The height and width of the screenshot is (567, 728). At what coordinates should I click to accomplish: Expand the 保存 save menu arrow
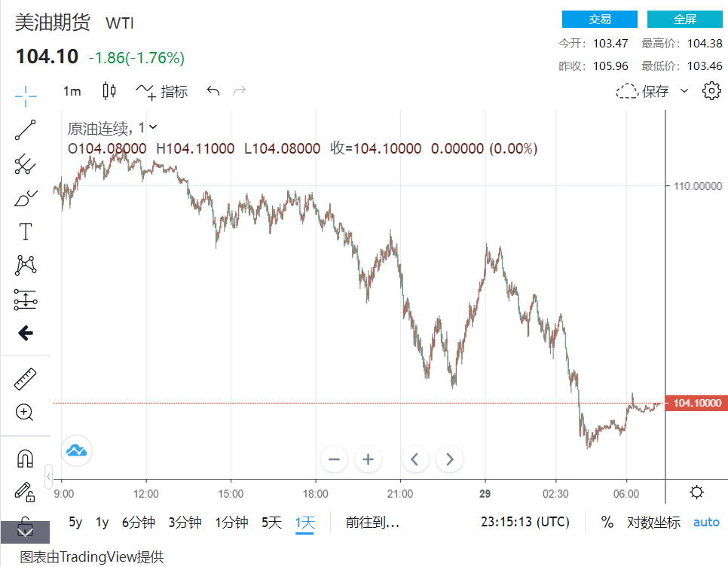click(684, 91)
